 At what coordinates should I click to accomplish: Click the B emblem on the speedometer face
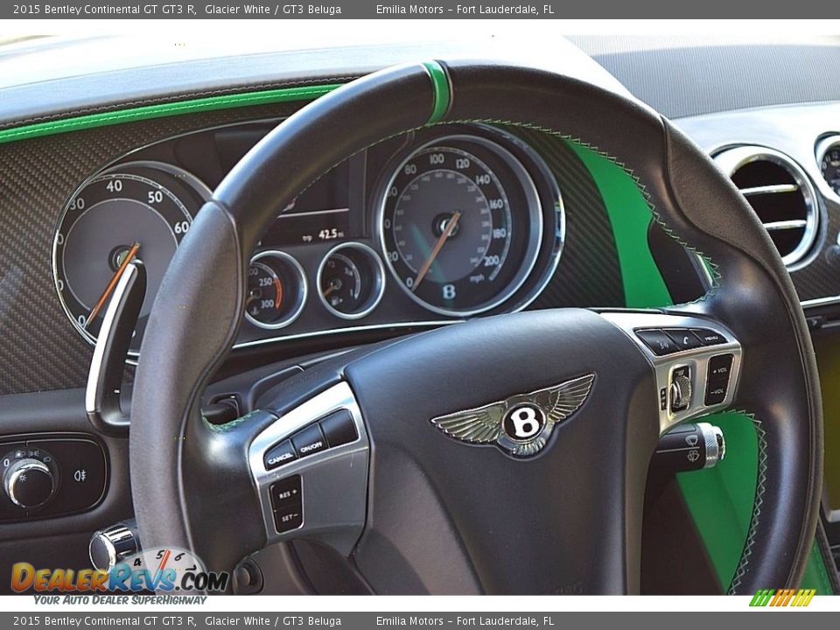[x=448, y=291]
